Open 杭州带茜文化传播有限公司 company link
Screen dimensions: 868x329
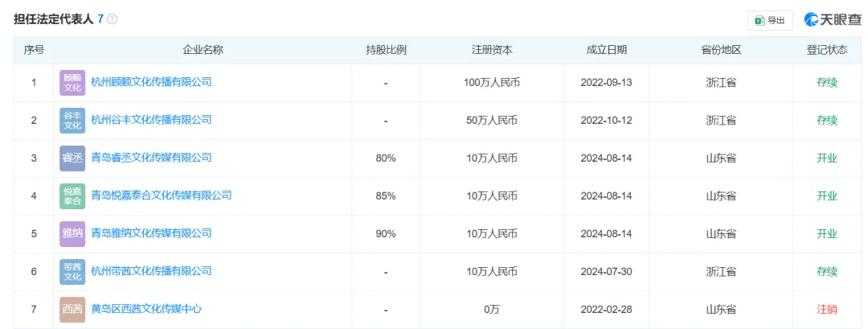point(151,271)
